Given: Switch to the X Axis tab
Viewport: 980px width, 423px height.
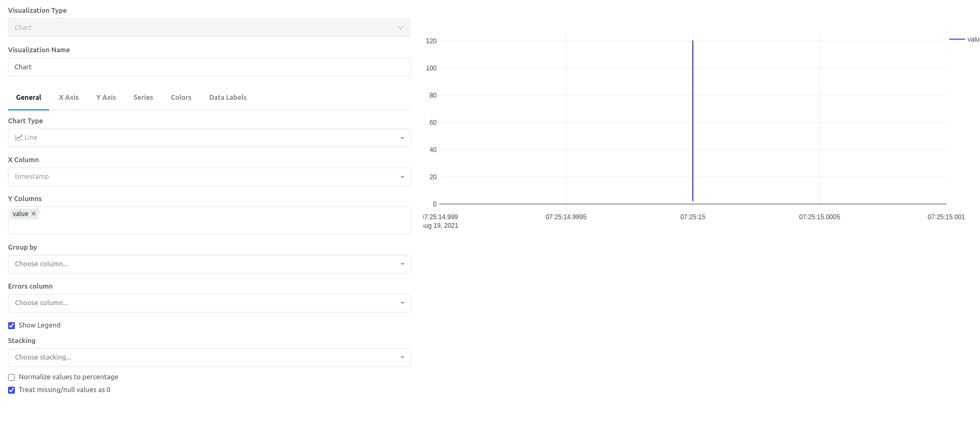Looking at the screenshot, I should (69, 98).
